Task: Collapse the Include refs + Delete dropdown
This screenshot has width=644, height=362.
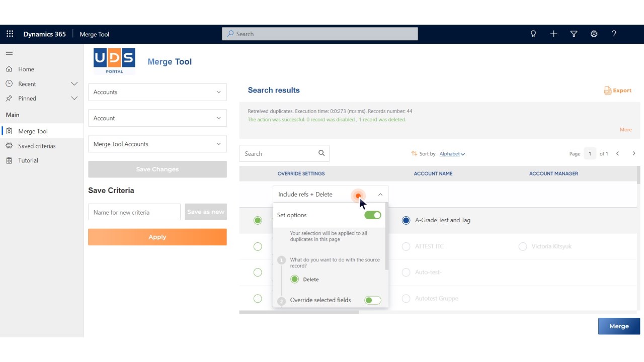Action: click(x=331, y=194)
